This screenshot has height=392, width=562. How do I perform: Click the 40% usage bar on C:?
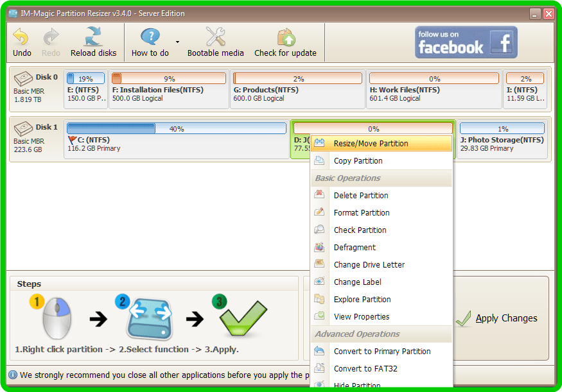pos(177,128)
